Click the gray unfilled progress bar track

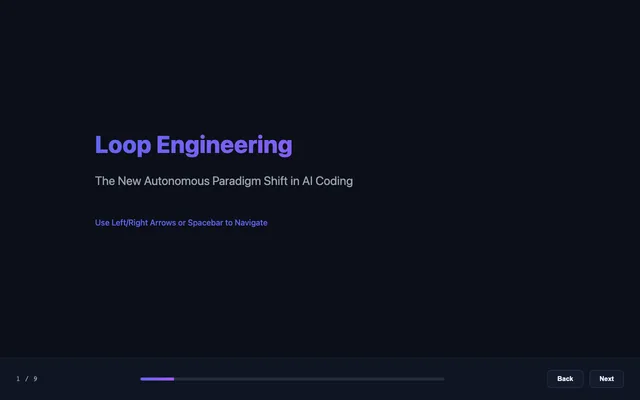(309, 379)
